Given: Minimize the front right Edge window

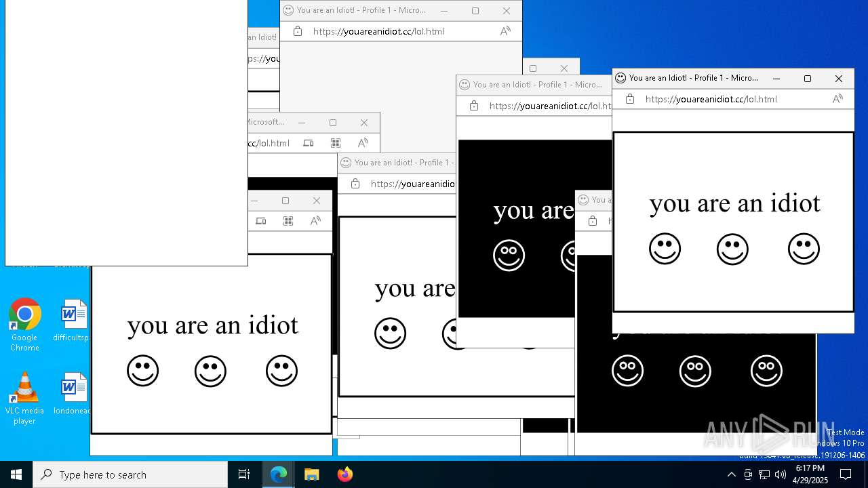Looking at the screenshot, I should (x=776, y=79).
